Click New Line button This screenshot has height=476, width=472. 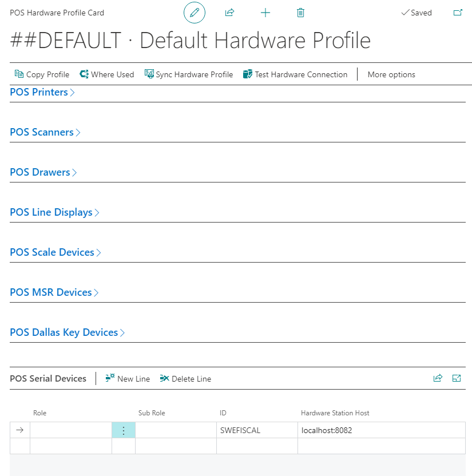click(128, 379)
